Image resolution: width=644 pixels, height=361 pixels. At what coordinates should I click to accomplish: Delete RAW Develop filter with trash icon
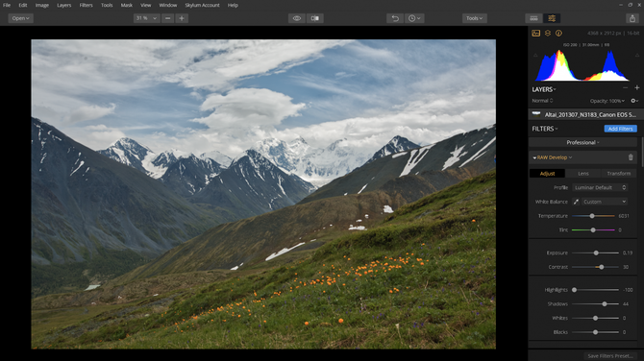click(631, 157)
